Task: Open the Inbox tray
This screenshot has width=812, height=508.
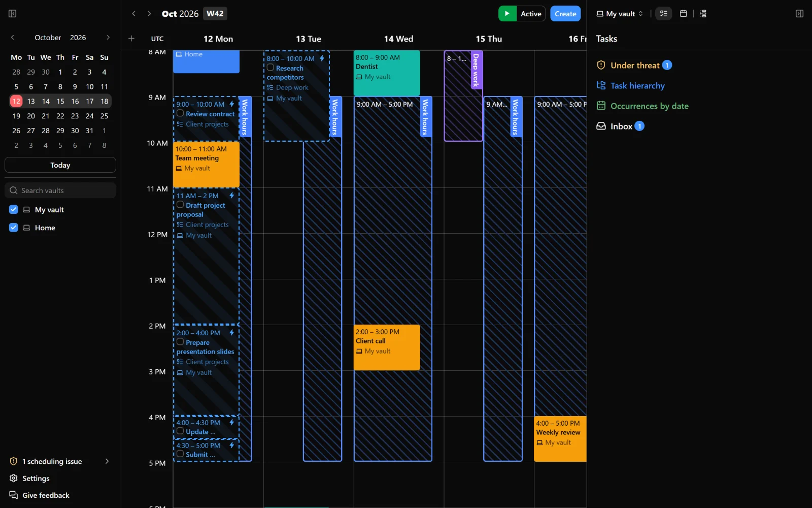Action: pos(620,126)
